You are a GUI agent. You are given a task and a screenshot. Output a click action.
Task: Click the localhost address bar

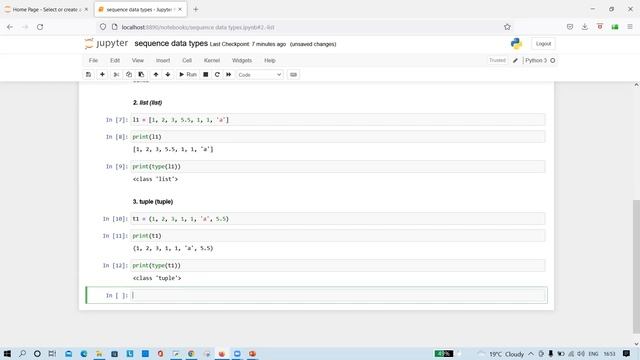click(x=302, y=27)
